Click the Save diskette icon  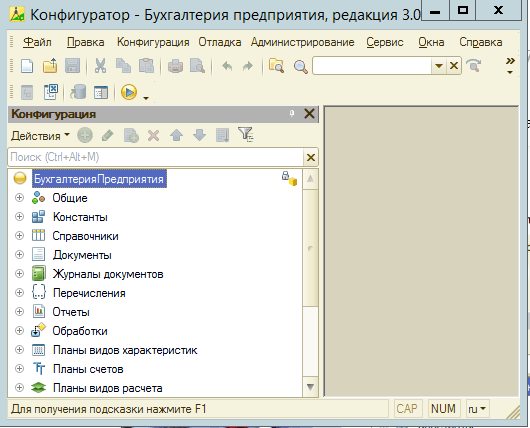(x=72, y=66)
